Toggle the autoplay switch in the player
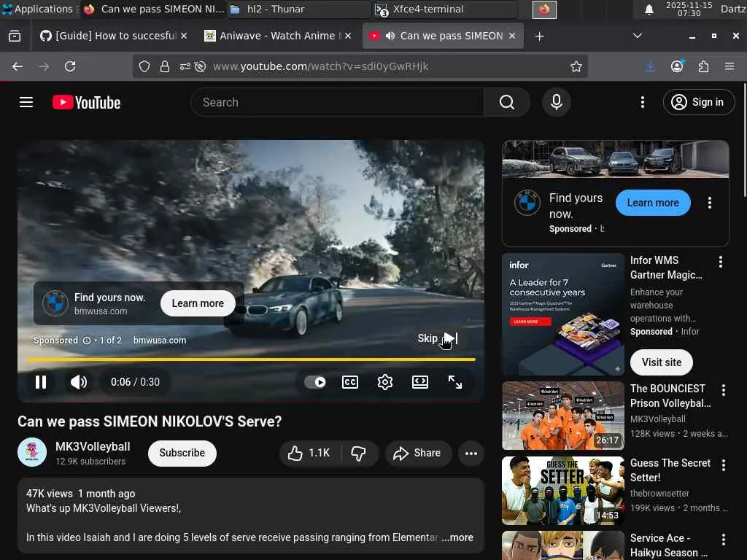This screenshot has height=560, width=747. click(x=315, y=382)
